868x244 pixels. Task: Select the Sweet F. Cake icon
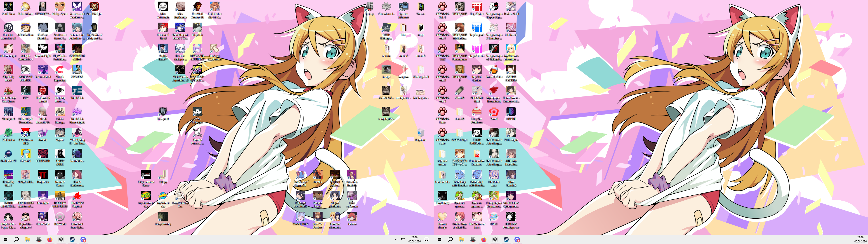point(494,72)
